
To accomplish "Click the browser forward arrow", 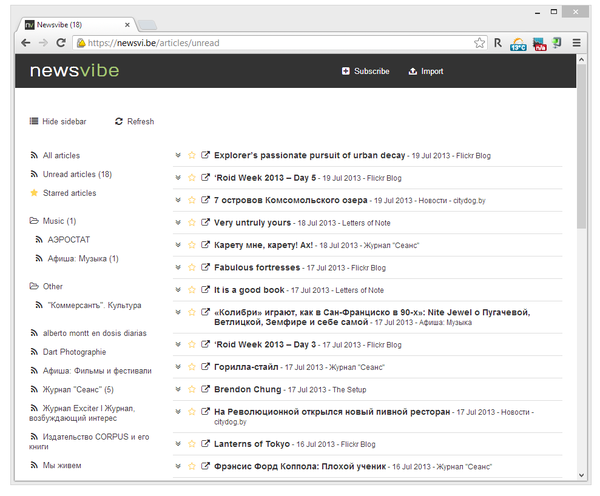I will (43, 43).
